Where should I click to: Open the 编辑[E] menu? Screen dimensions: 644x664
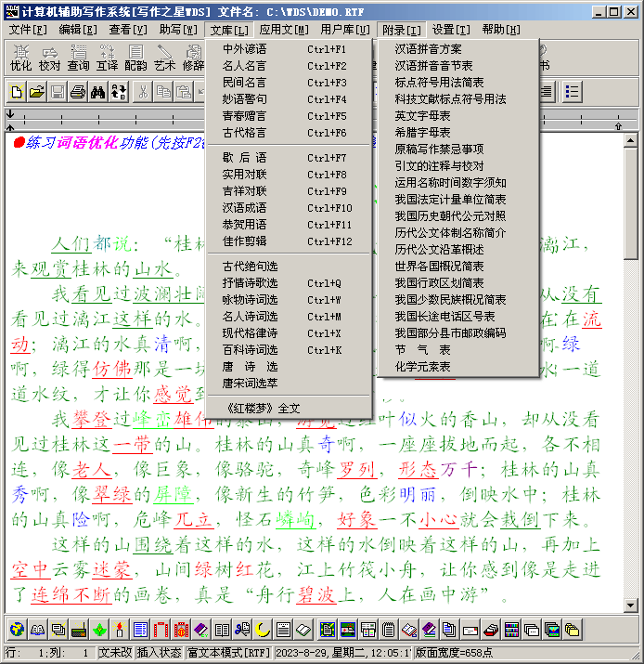click(x=78, y=30)
